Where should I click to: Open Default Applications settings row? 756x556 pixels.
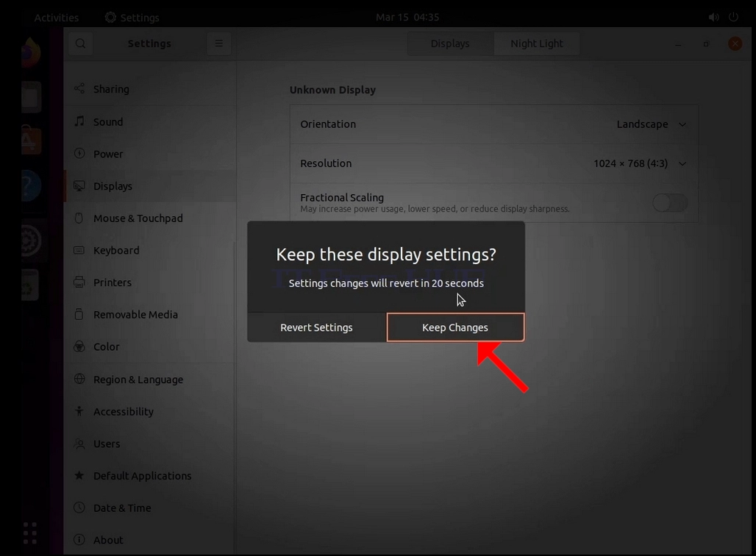[x=149, y=476]
